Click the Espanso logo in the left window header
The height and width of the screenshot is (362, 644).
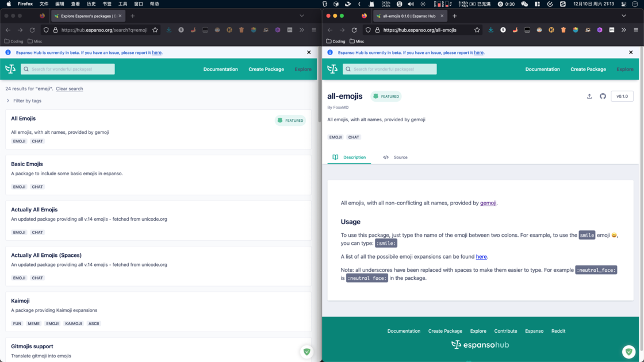tap(10, 69)
